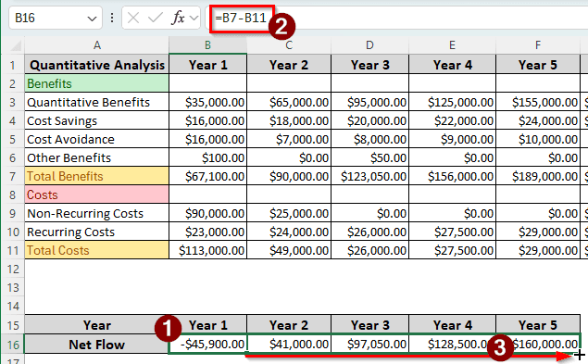This screenshot has width=588, height=364.
Task: Click the Select All corner triangle
Action: pyautogui.click(x=16, y=45)
